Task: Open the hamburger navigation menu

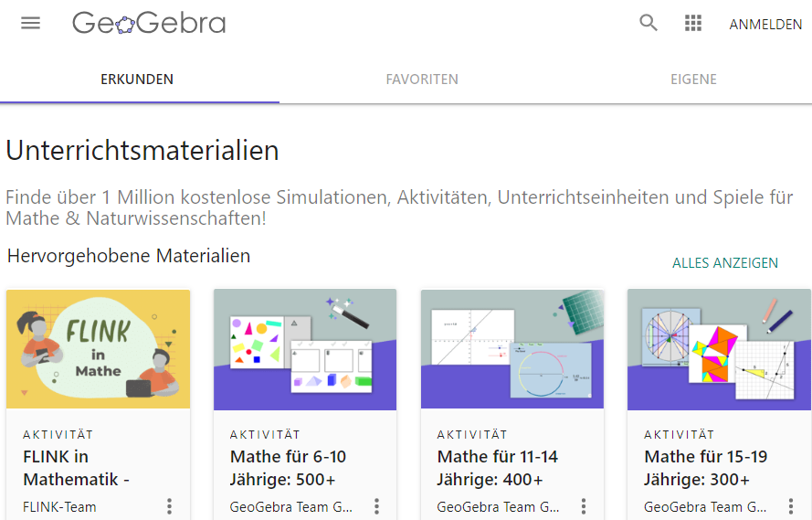Action: point(31,24)
